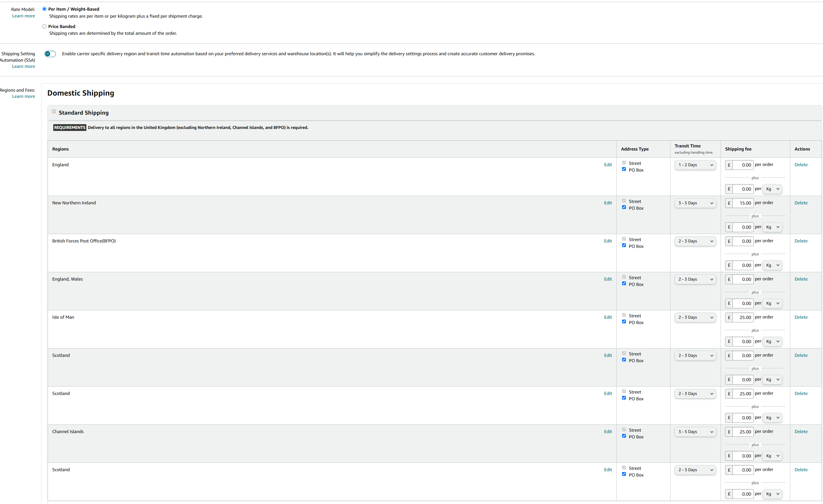Open BFPO transit time dropdown

click(x=695, y=241)
